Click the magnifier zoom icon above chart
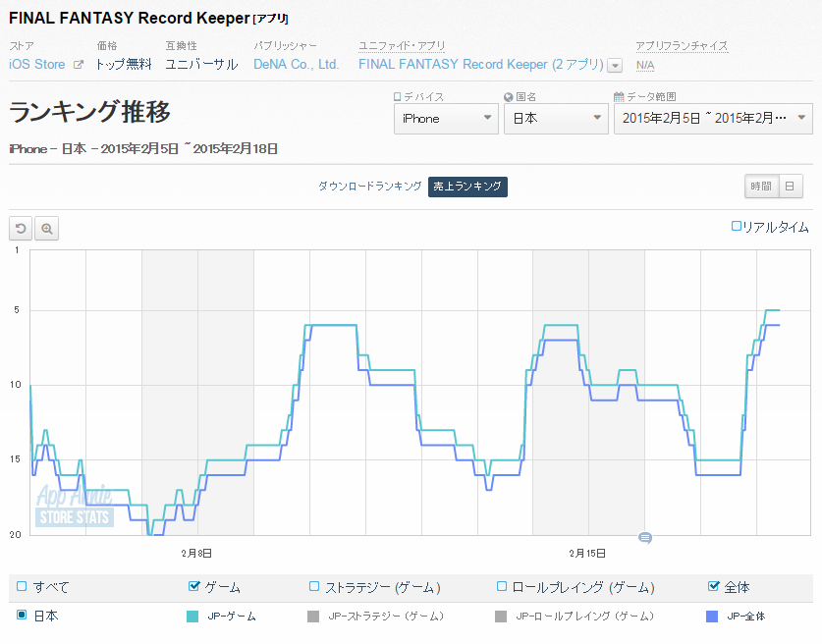This screenshot has height=644, width=822. [x=46, y=229]
